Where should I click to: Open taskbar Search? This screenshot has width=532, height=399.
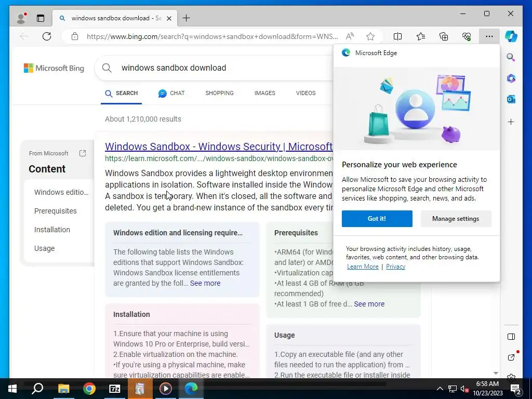pyautogui.click(x=37, y=389)
